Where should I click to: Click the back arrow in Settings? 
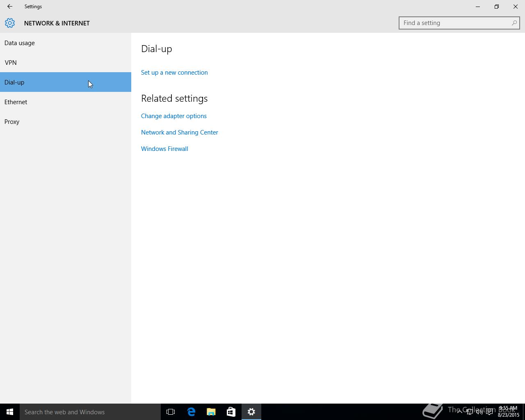10,7
